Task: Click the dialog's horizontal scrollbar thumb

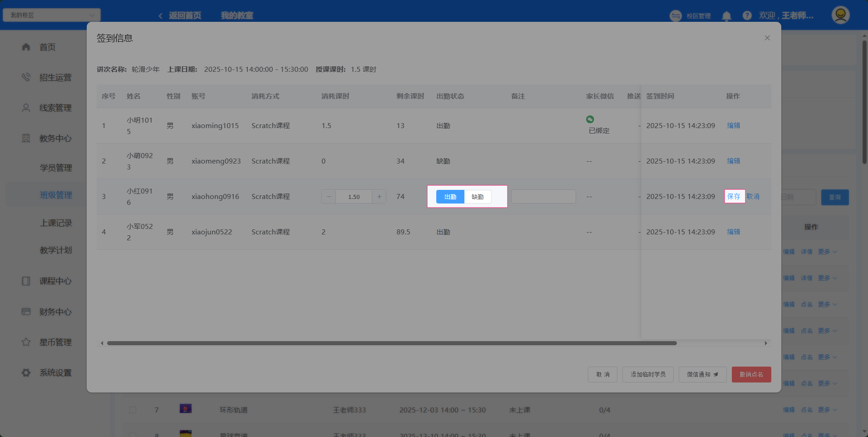Action: click(x=392, y=343)
